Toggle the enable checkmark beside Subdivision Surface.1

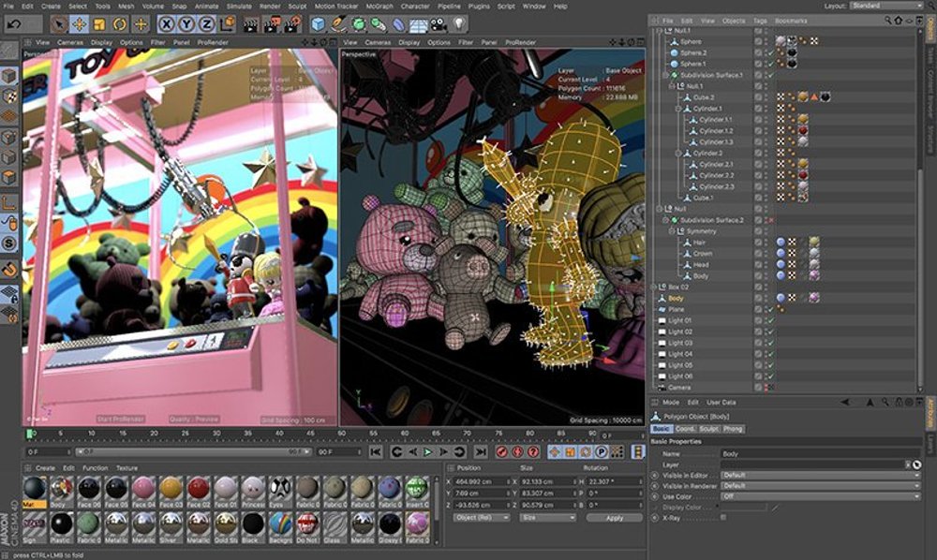[772, 76]
